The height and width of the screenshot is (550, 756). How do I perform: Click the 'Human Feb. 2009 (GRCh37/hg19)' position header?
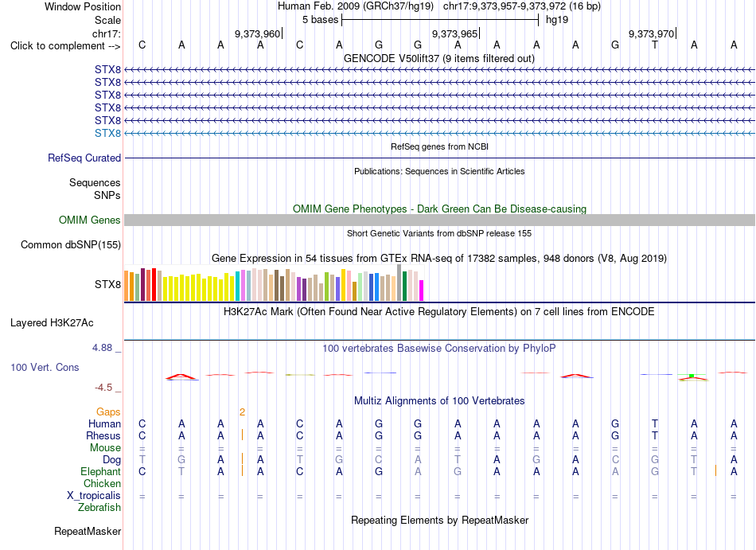point(356,6)
